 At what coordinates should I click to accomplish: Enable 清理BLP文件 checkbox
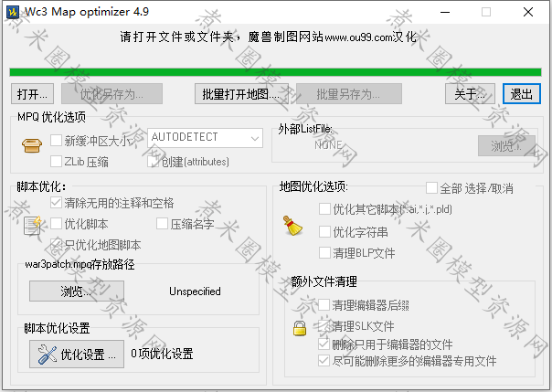324,252
